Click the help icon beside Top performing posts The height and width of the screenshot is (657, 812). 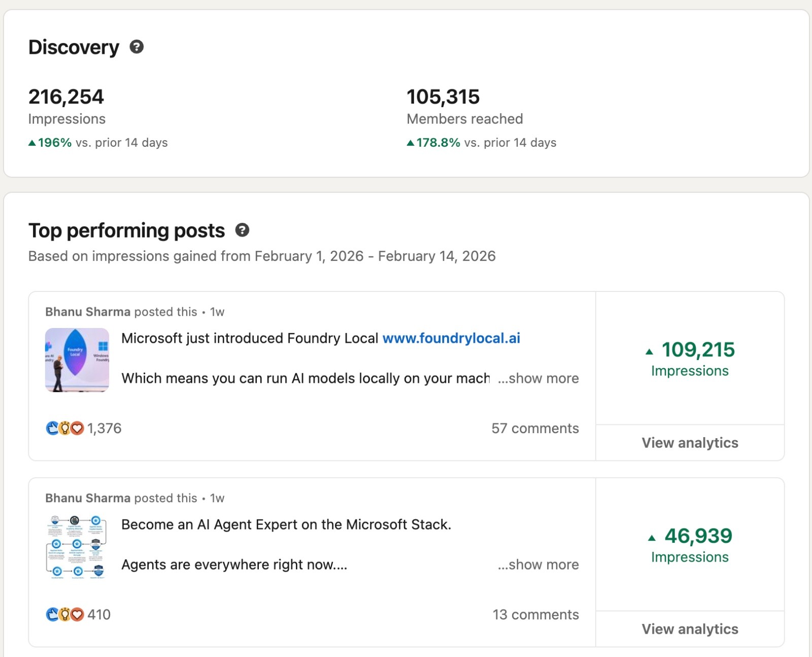(242, 231)
